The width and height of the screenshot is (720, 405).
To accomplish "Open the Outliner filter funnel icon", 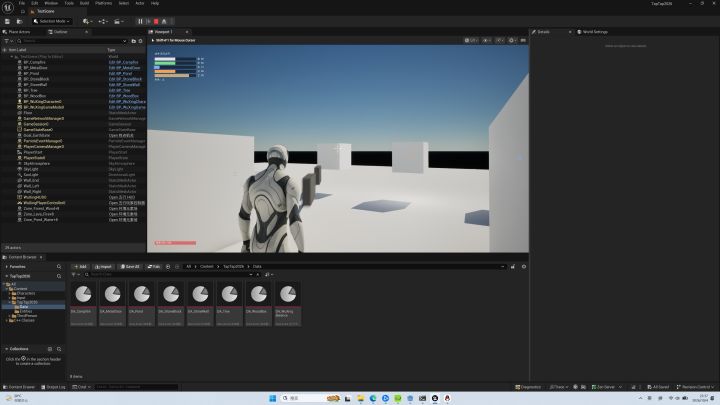I will click(x=8, y=41).
